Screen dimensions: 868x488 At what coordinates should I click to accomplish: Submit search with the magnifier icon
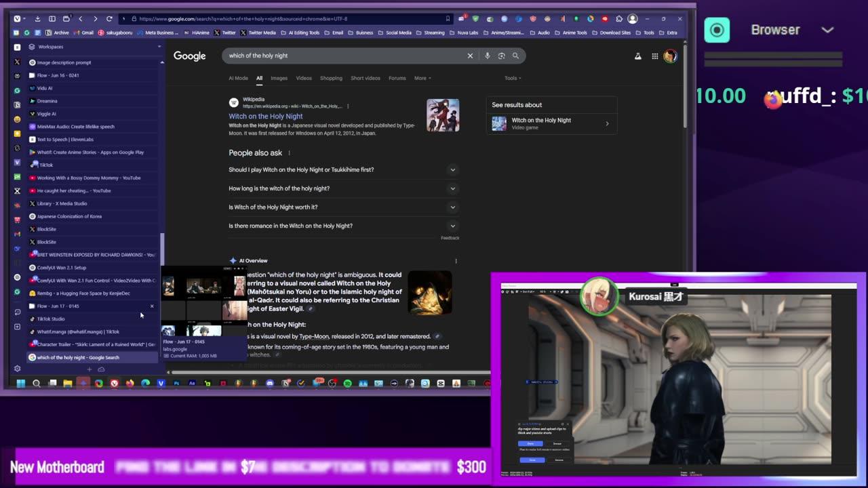tap(515, 56)
